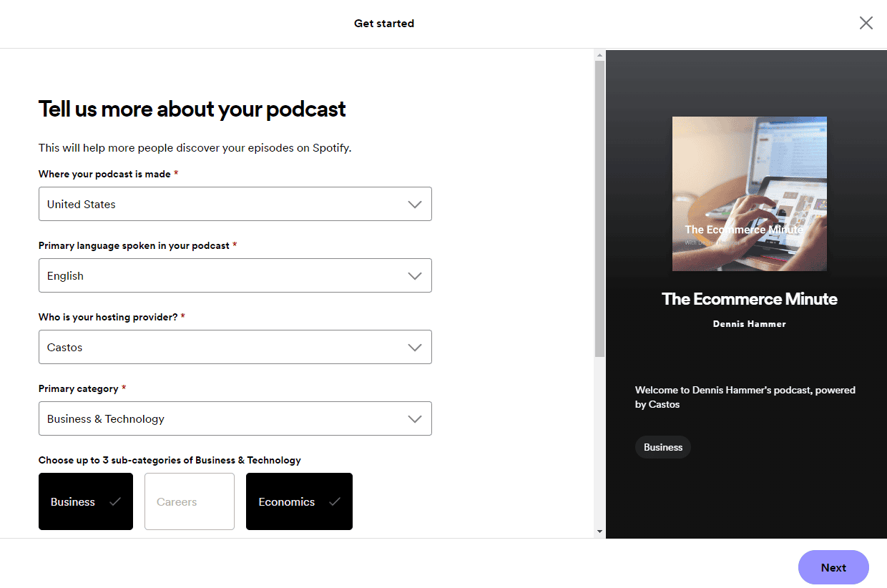Close the Get started dialog
Screen dimensions: 887x588
(x=866, y=23)
